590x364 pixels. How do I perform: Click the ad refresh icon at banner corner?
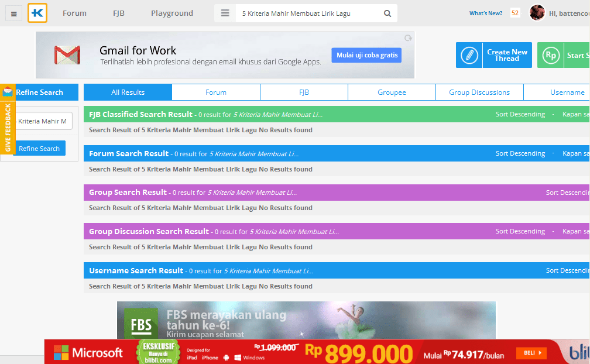click(408, 38)
